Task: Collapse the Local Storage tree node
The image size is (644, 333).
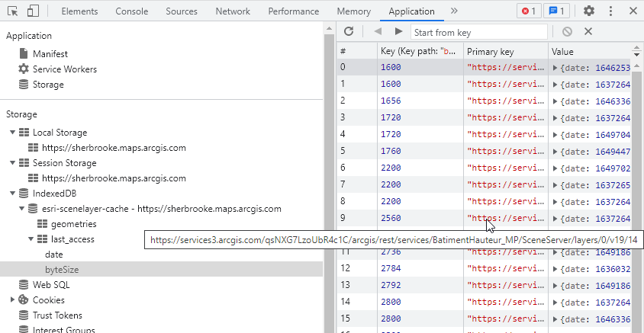Action: [x=13, y=133]
